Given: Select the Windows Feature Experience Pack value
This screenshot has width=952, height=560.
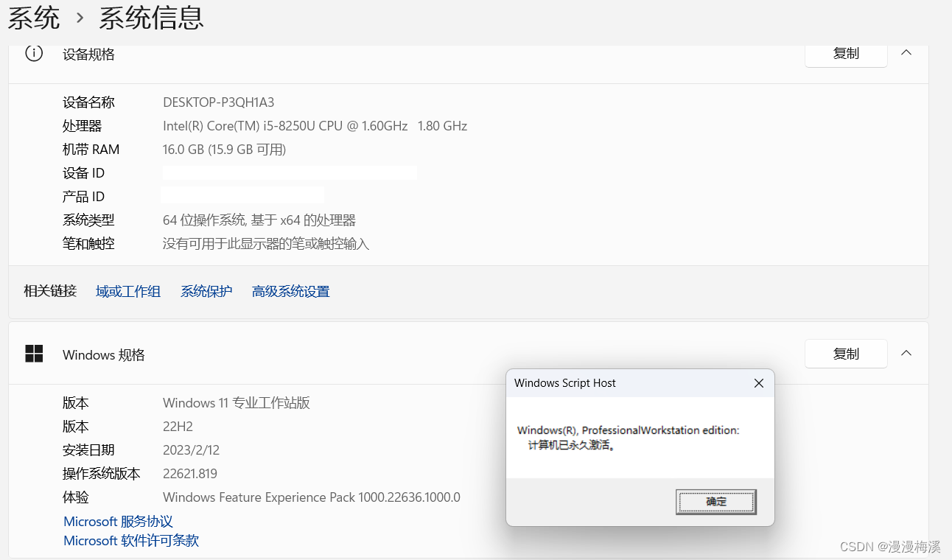Looking at the screenshot, I should tap(312, 497).
